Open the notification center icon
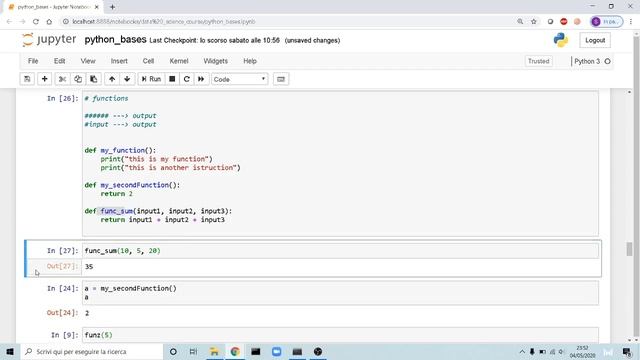The image size is (640, 360). (x=627, y=351)
